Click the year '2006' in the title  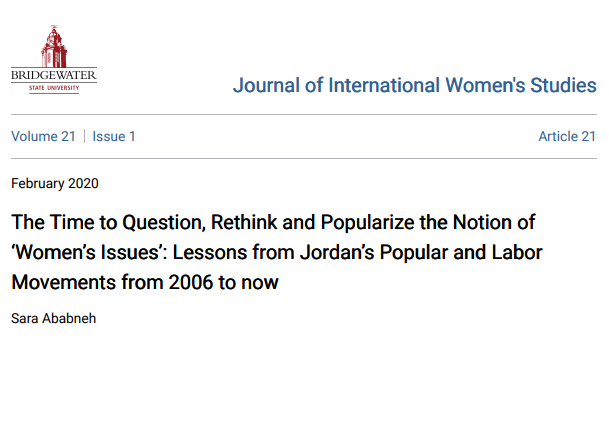click(191, 282)
